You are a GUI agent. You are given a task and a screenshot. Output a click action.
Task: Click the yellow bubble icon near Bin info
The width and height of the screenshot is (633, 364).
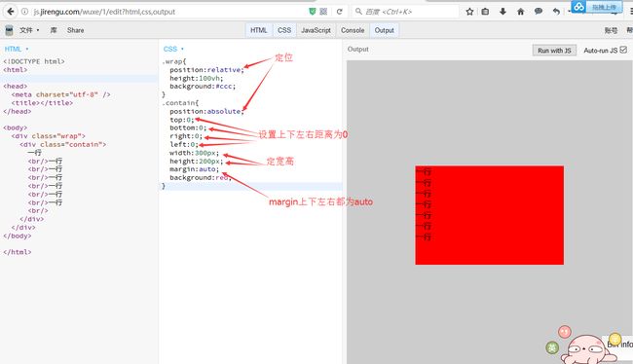(x=614, y=339)
